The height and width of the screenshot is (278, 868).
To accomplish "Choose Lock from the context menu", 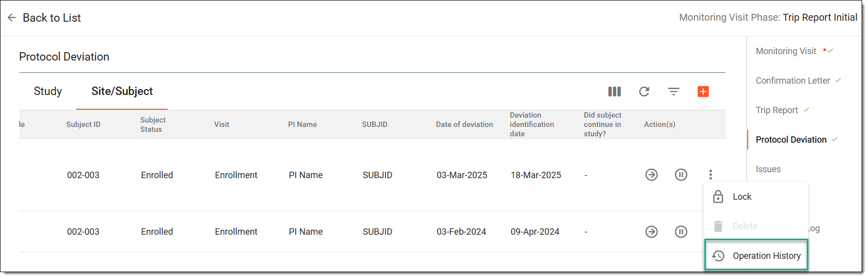I will coord(756,197).
